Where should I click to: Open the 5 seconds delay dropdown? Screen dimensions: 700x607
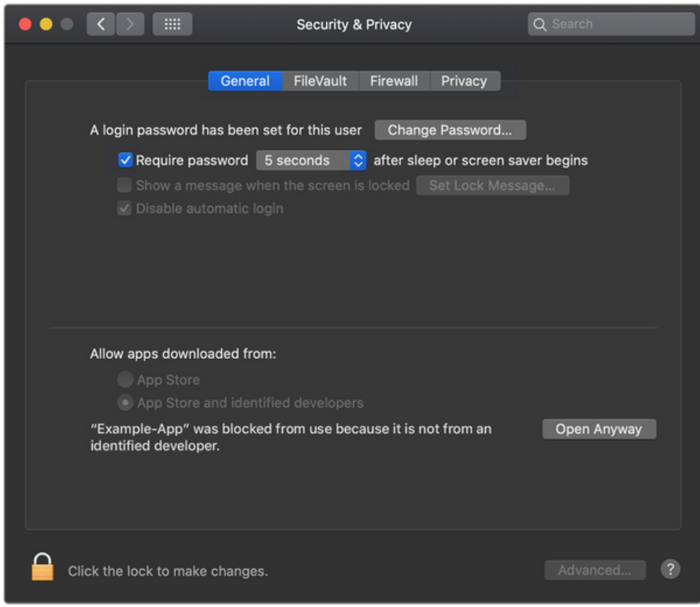[x=311, y=160]
